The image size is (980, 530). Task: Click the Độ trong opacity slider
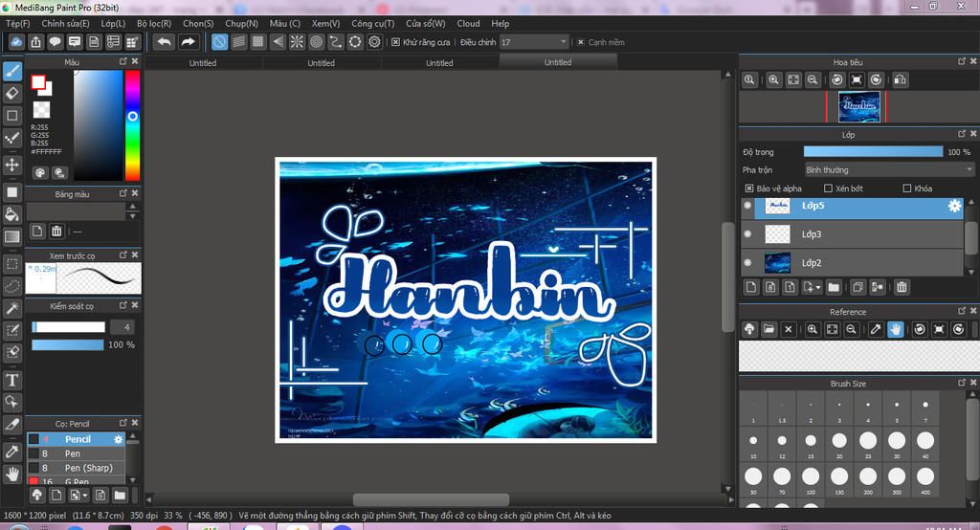pos(872,152)
